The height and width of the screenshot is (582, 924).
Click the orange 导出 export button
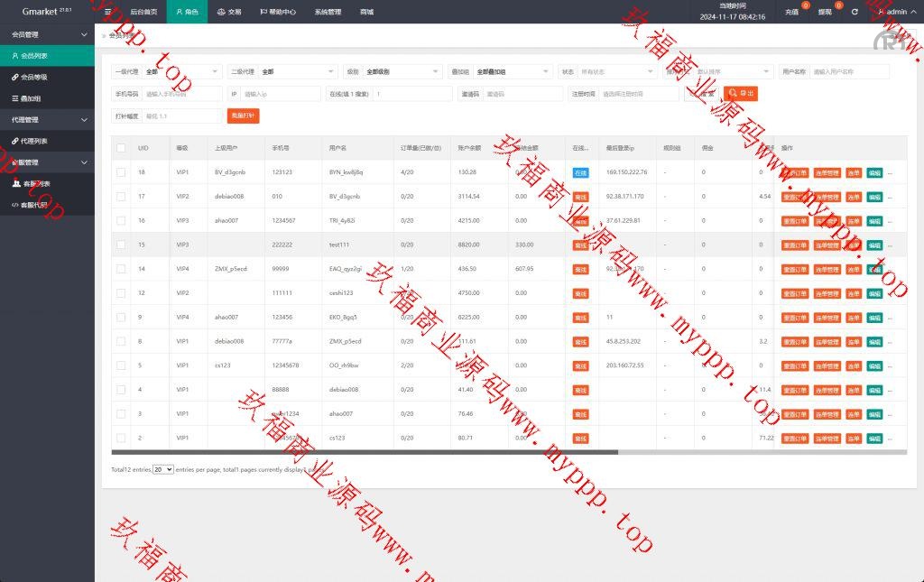coord(742,93)
